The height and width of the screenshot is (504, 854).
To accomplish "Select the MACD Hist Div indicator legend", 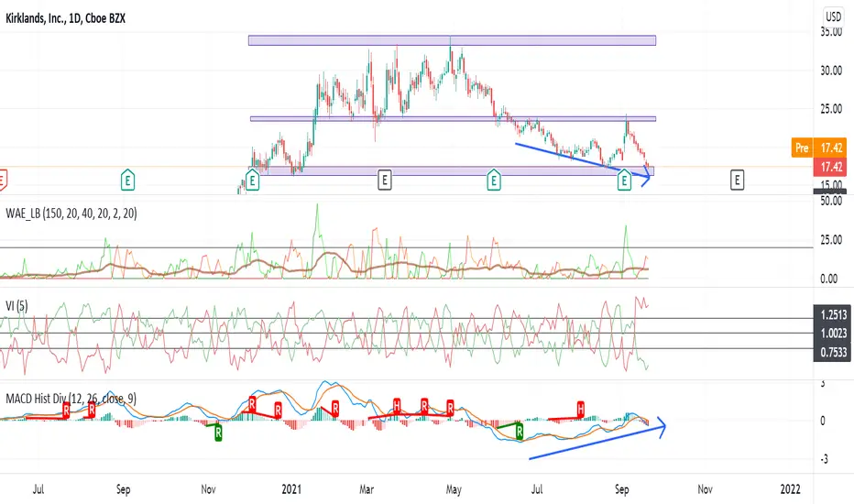I will coord(71,399).
